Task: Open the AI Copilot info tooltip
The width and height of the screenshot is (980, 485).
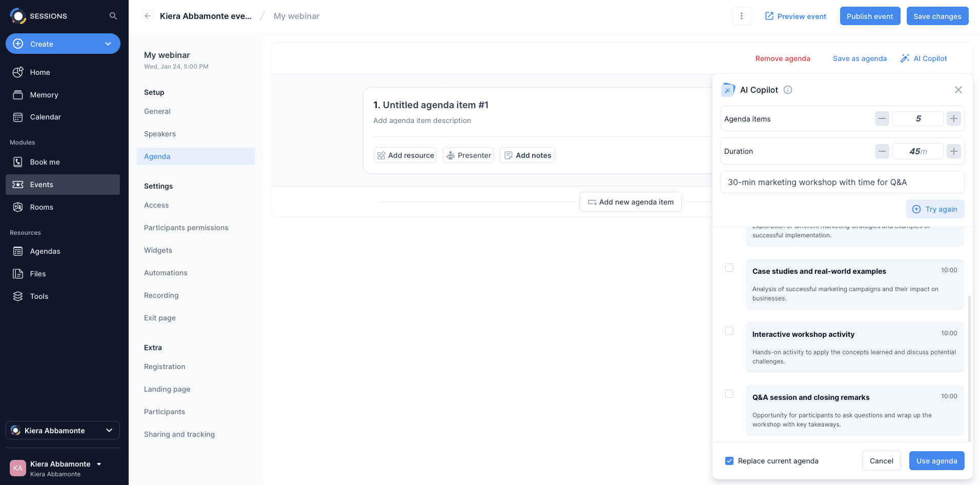Action: 787,90
